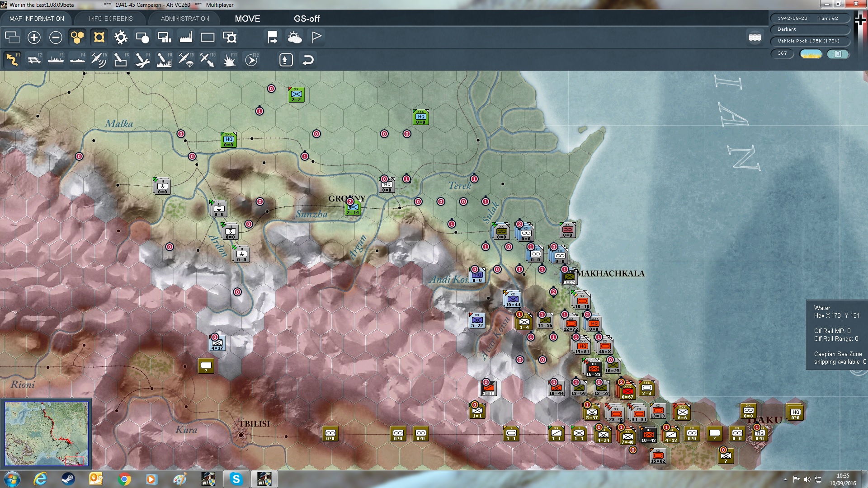Select F8 bomb city mode
The width and height of the screenshot is (868, 488).
(164, 60)
